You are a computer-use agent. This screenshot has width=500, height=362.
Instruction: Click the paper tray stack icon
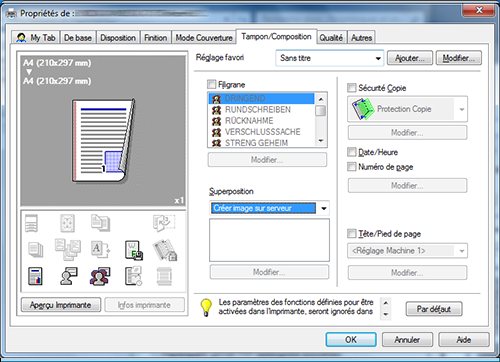[32, 223]
